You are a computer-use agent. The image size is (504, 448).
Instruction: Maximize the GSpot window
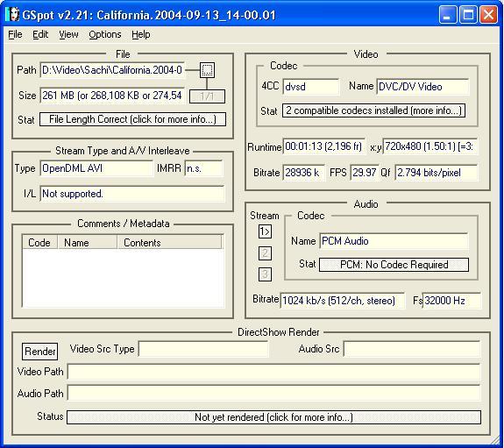pyautogui.click(x=468, y=15)
